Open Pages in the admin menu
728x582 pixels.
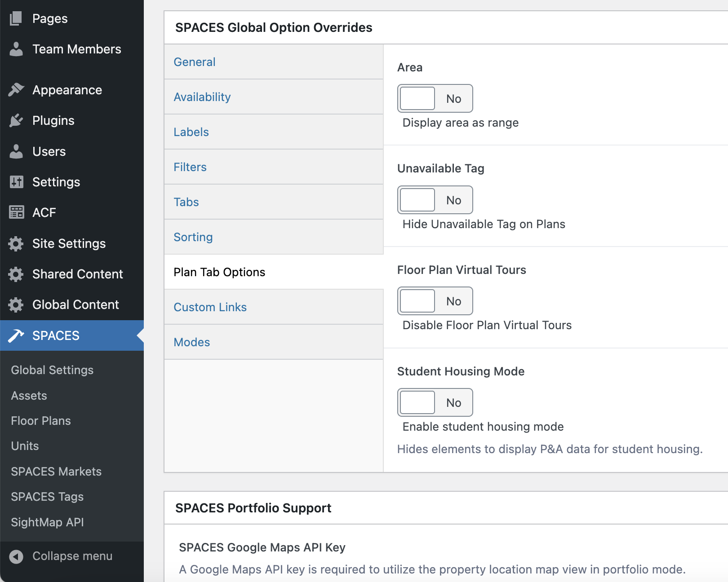tap(72, 18)
